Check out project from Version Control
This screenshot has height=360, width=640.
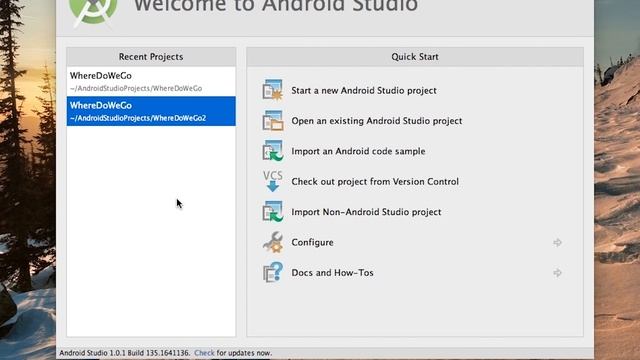(375, 181)
